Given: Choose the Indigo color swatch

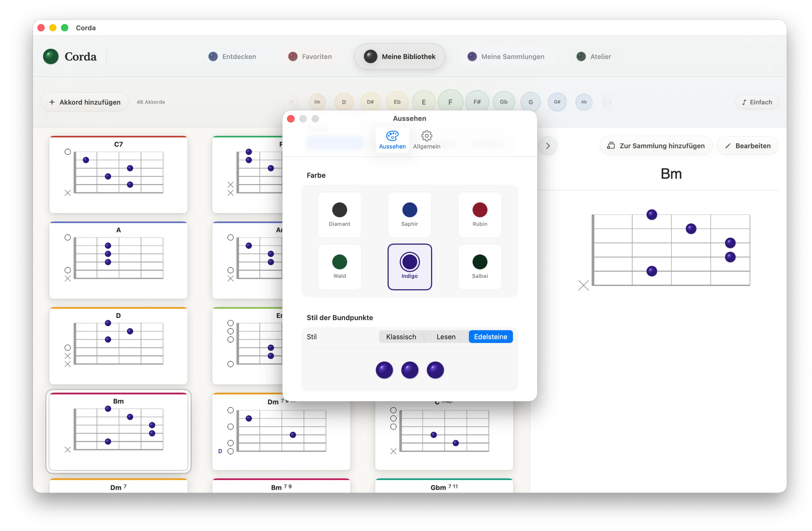Looking at the screenshot, I should (x=409, y=267).
